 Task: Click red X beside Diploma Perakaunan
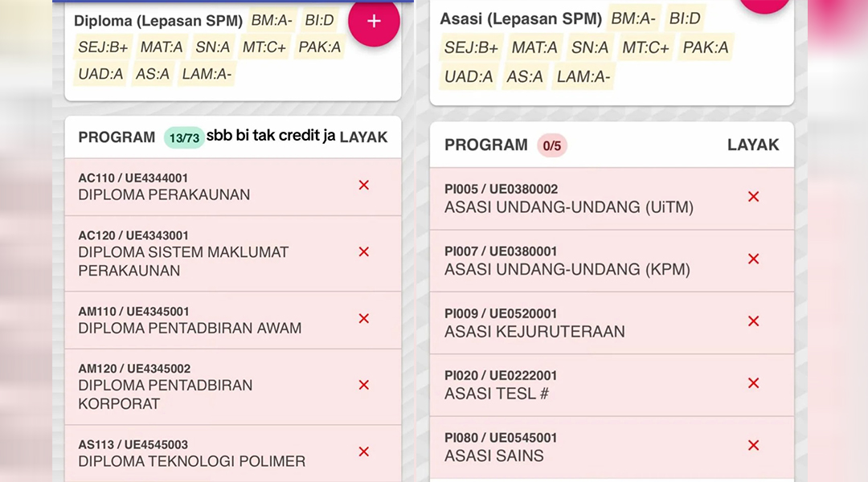pos(364,186)
